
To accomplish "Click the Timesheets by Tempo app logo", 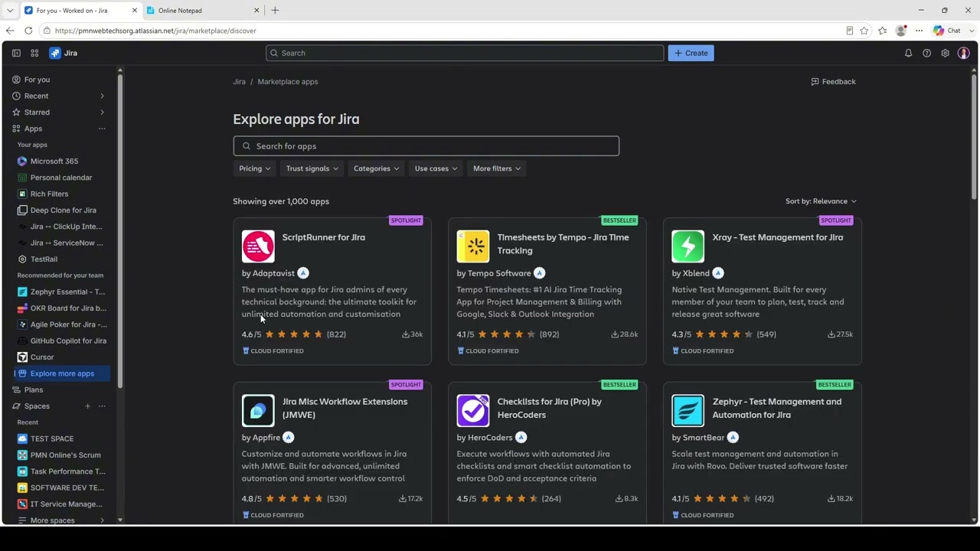I will 473,246.
